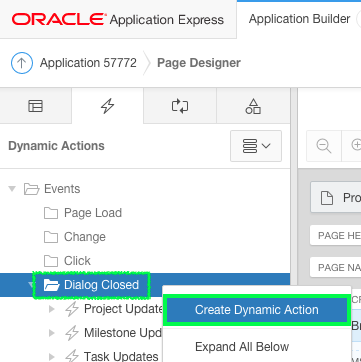Click the Page Load folder icon

pos(51,213)
